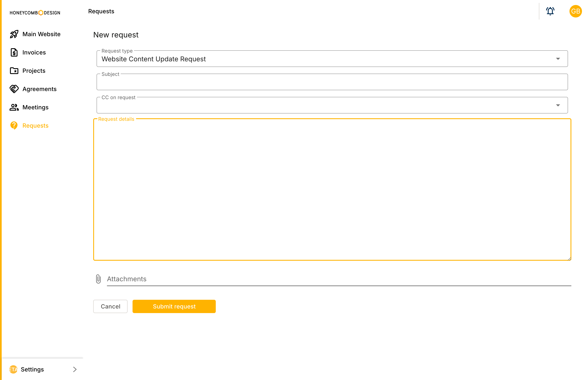Click the New request heading

pyautogui.click(x=116, y=35)
